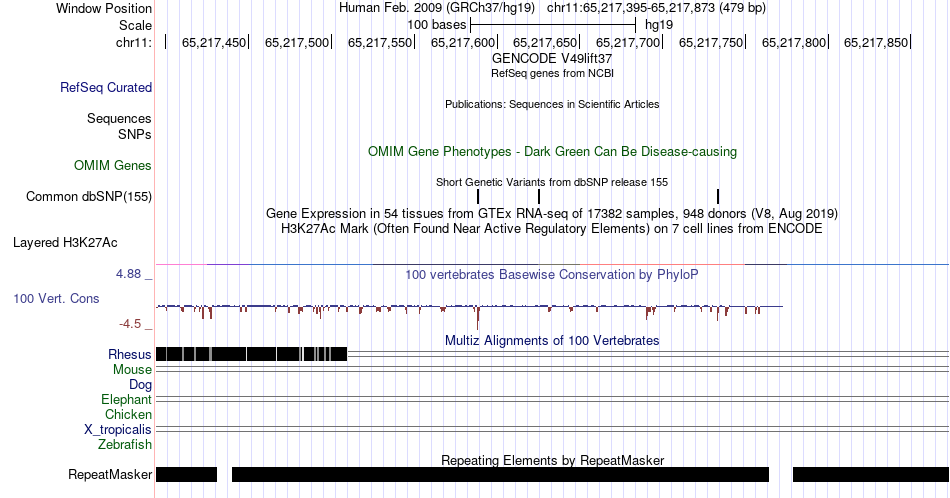Click the RefSeq genes from NCBI title
The width and height of the screenshot is (950, 498).
552,73
